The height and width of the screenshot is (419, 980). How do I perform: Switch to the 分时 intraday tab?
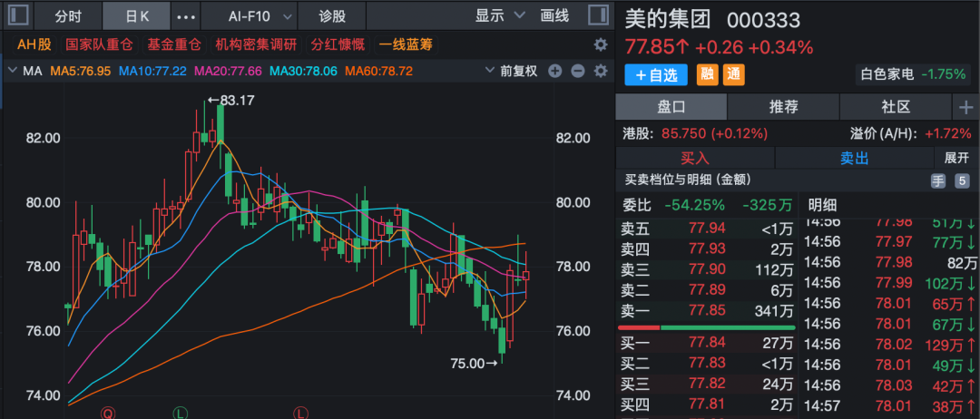coord(68,16)
